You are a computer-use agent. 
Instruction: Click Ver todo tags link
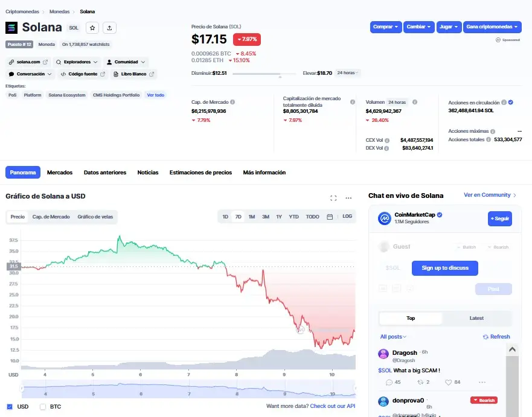click(x=155, y=95)
